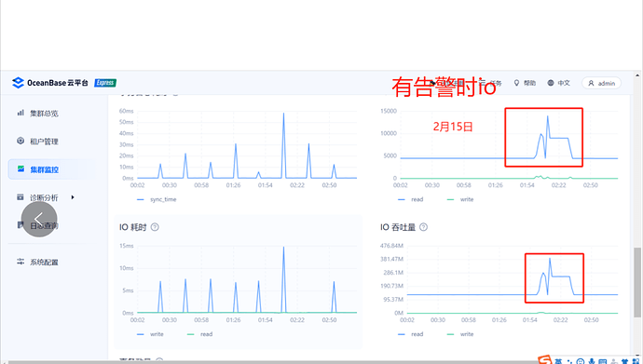
Task: Click the 诊断分析 sidebar icon
Action: tap(21, 197)
